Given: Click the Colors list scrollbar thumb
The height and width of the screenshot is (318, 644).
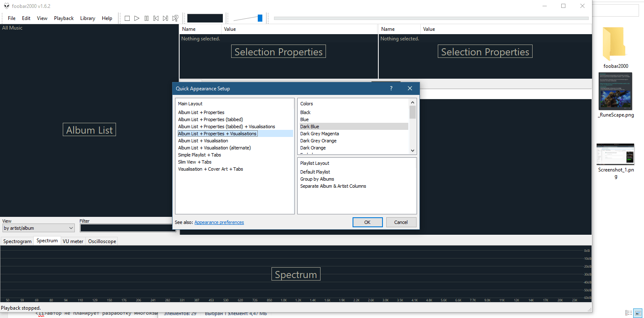Looking at the screenshot, I should [x=412, y=112].
